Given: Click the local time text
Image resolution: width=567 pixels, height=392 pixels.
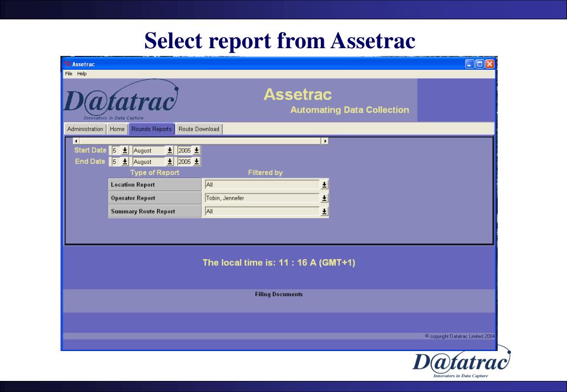Looking at the screenshot, I should coord(279,262).
